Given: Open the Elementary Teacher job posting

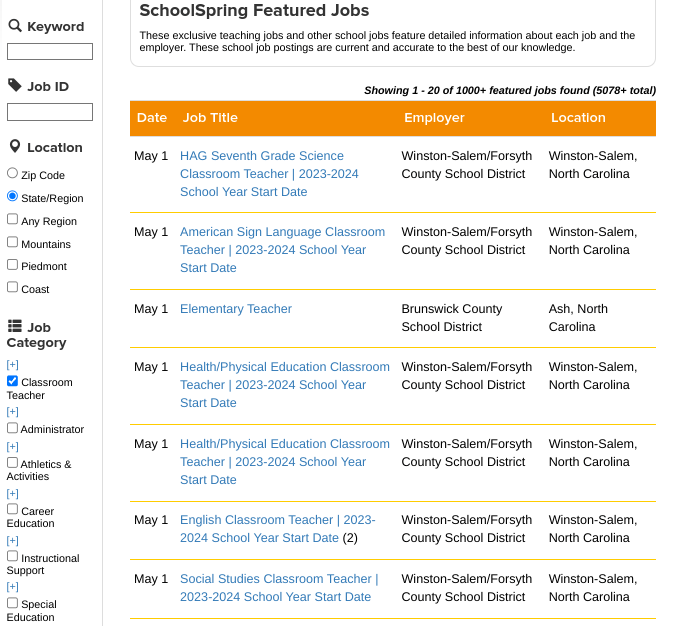Looking at the screenshot, I should [236, 309].
